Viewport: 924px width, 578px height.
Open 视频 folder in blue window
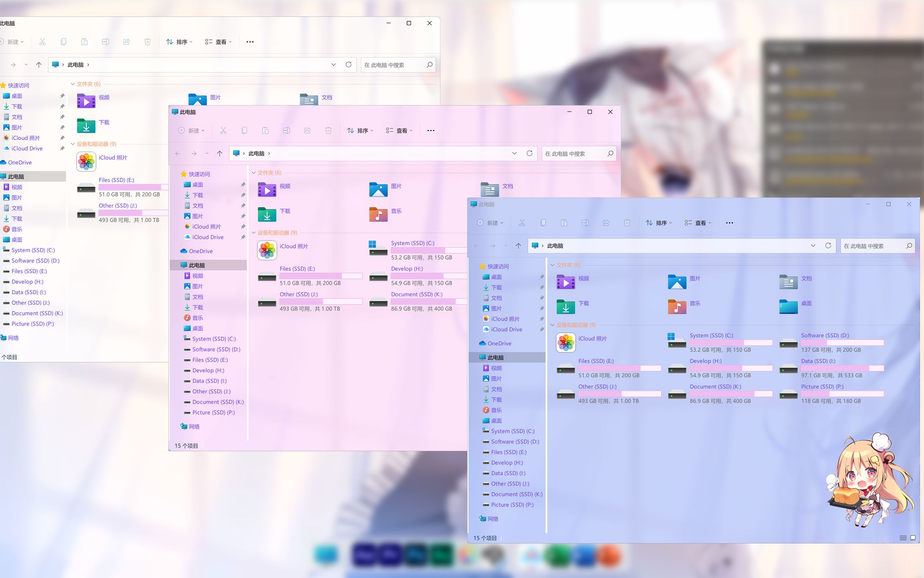(x=566, y=282)
